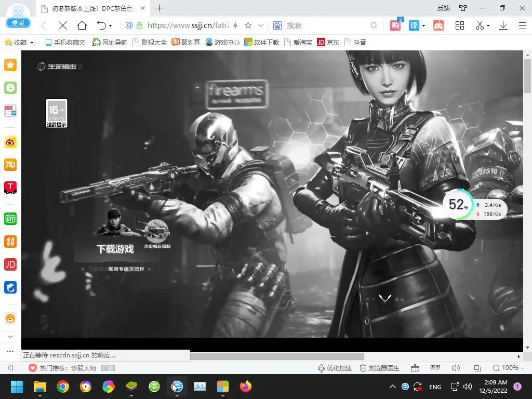532x399 pixels.
Task: Open 软件下载 bookmark
Action: (262, 43)
